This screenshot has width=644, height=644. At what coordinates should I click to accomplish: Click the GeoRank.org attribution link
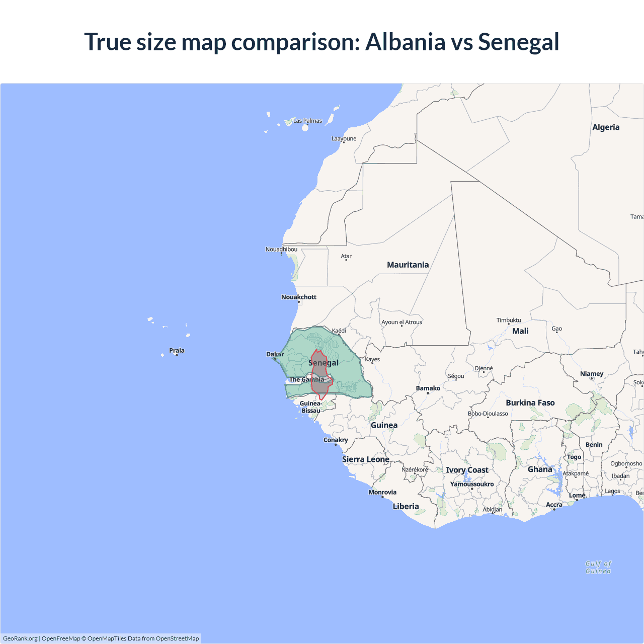[x=20, y=638]
